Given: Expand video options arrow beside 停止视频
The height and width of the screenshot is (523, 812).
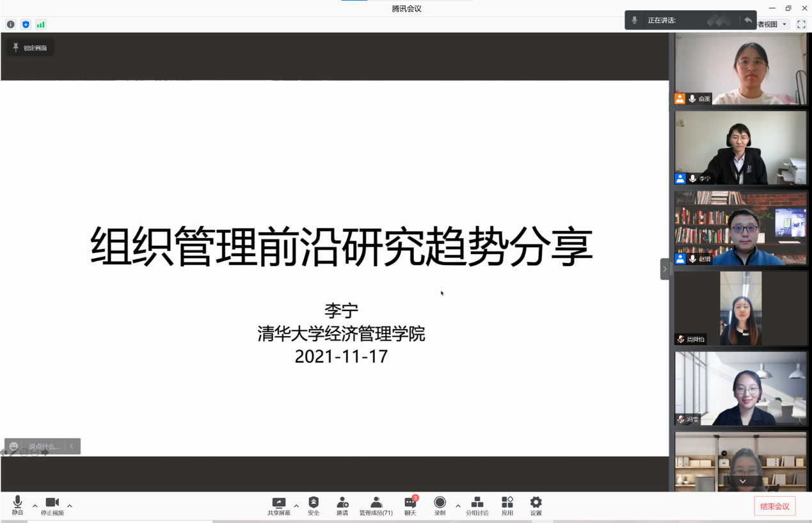Looking at the screenshot, I should pos(70,506).
